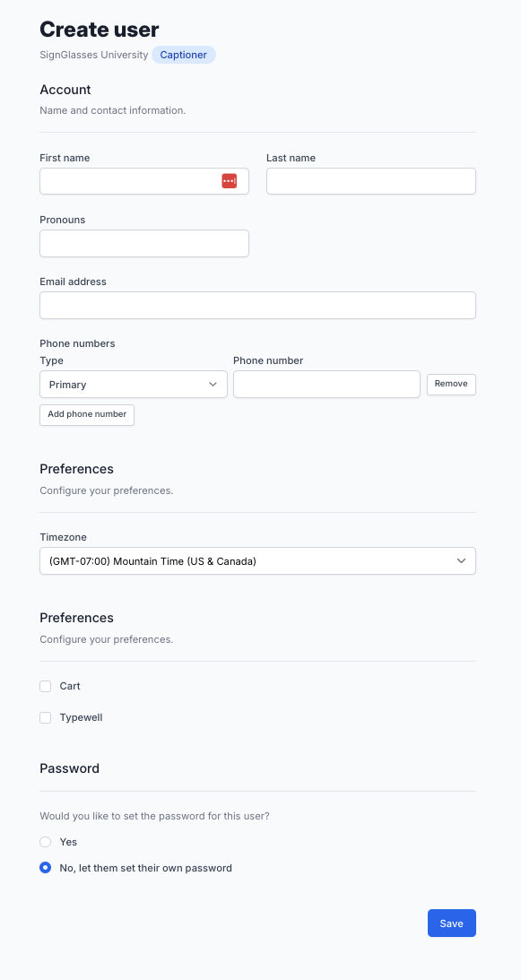The width and height of the screenshot is (521, 980).
Task: Check the Typewell checkbox
Action: point(45,717)
